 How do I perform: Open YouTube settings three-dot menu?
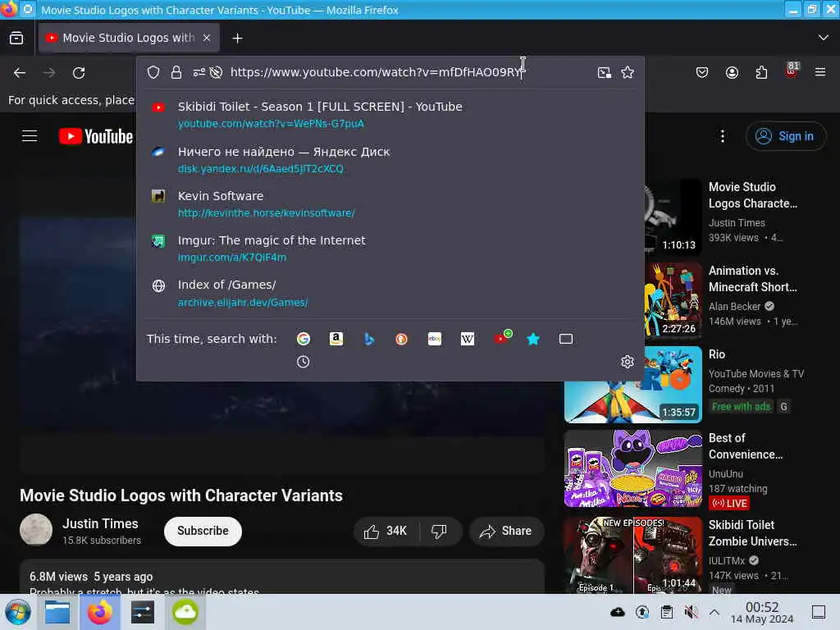pos(722,136)
